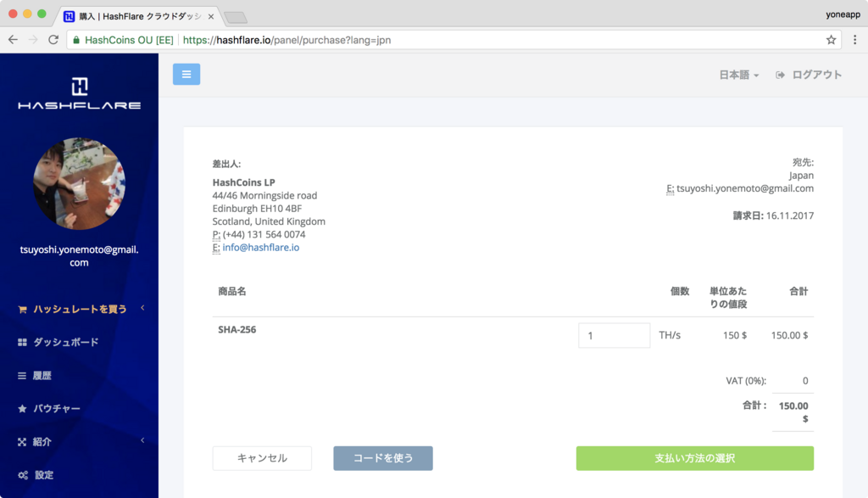Open 設定 settings page
The width and height of the screenshot is (868, 498).
[x=44, y=475]
